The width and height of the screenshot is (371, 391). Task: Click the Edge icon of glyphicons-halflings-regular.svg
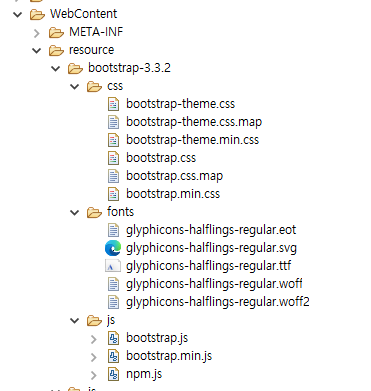click(113, 248)
